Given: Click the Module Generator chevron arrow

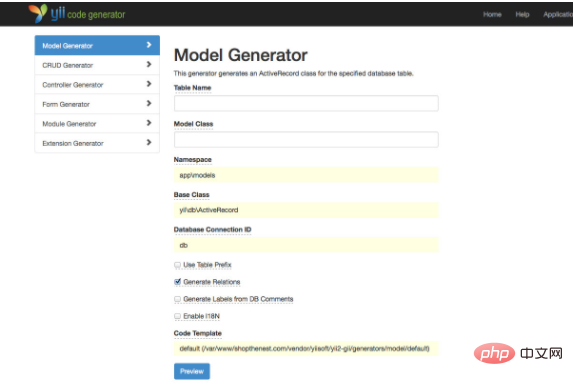Looking at the screenshot, I should tap(149, 123).
